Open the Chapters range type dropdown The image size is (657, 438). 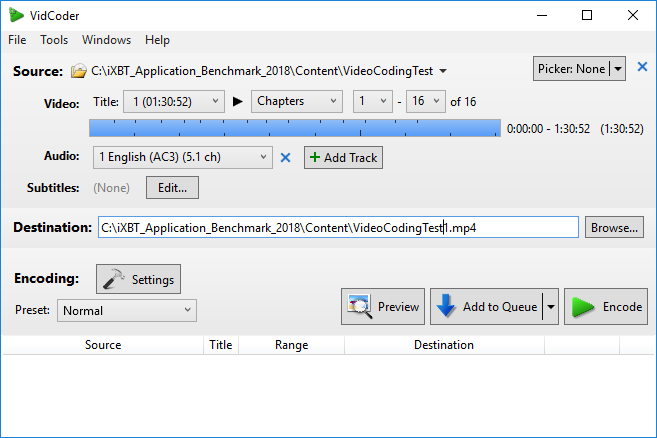point(332,102)
